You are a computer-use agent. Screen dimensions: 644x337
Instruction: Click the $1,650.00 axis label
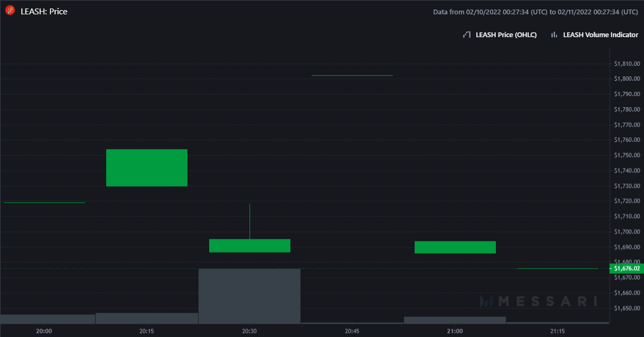click(x=626, y=308)
